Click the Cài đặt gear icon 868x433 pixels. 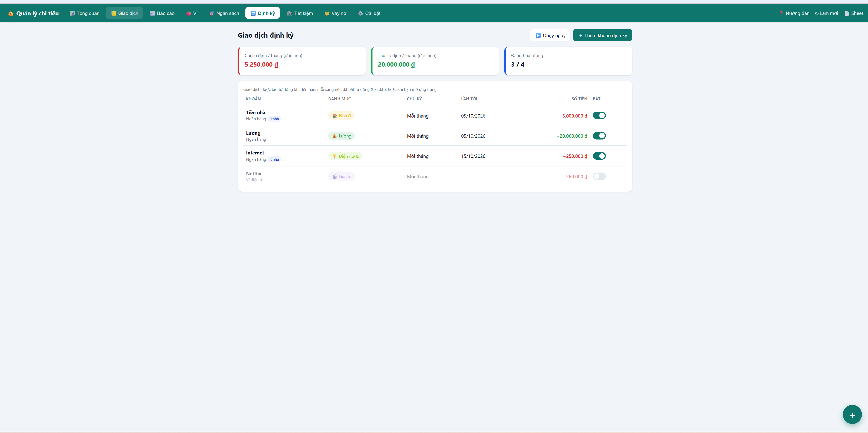click(x=360, y=13)
